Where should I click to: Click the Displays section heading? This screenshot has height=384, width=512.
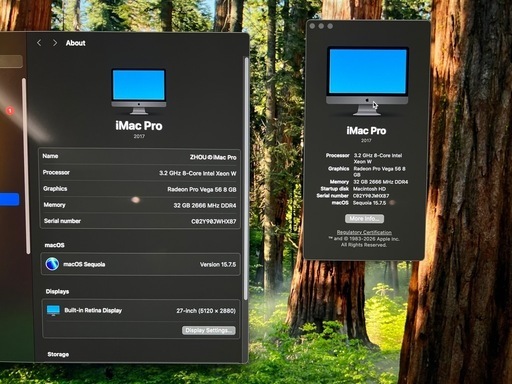click(57, 291)
